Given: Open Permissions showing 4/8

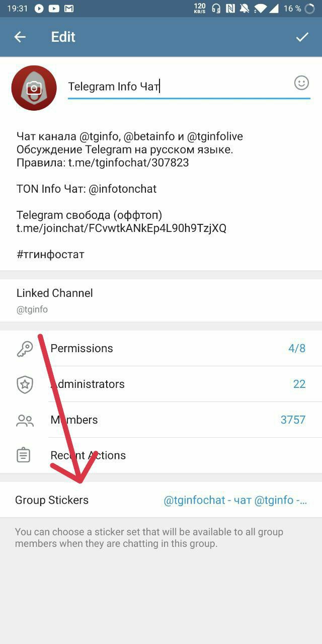Looking at the screenshot, I should pyautogui.click(x=161, y=348).
